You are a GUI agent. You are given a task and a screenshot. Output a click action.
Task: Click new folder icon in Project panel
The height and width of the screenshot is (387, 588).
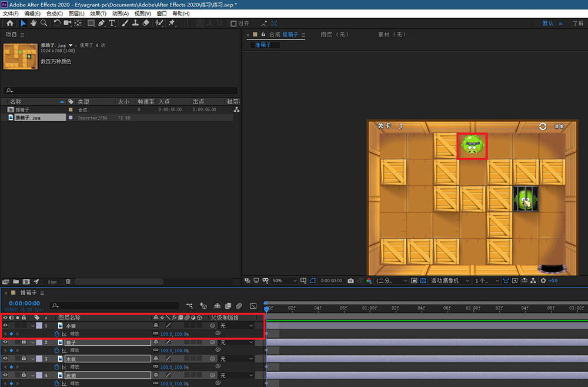[16, 282]
